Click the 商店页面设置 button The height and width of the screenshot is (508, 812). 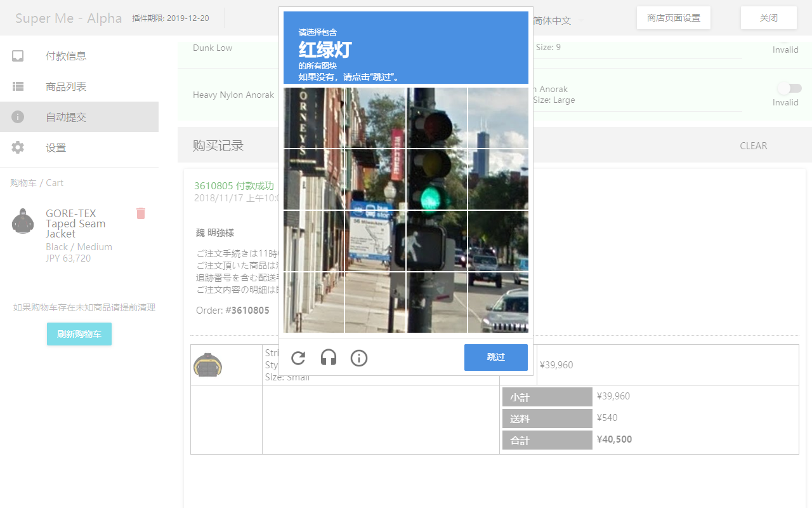[x=674, y=18]
